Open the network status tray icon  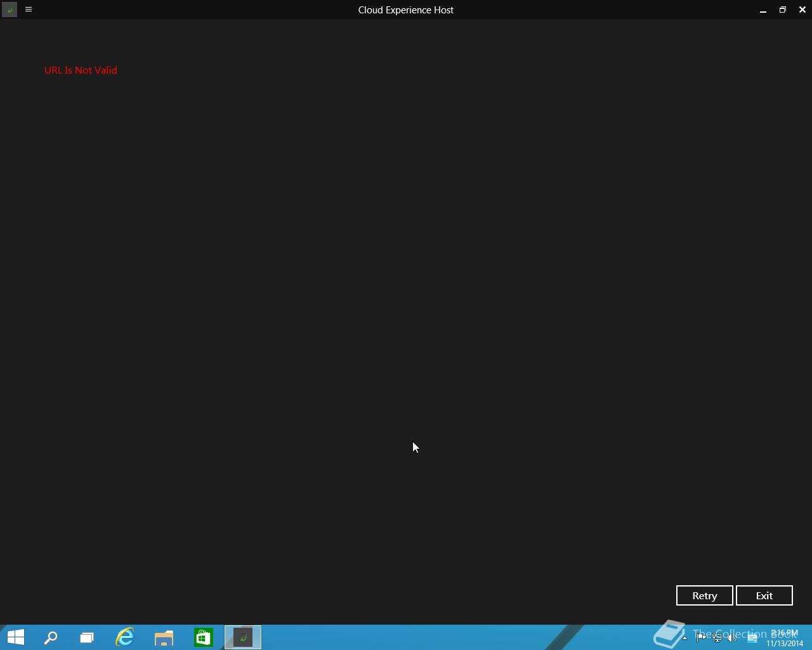tap(717, 638)
